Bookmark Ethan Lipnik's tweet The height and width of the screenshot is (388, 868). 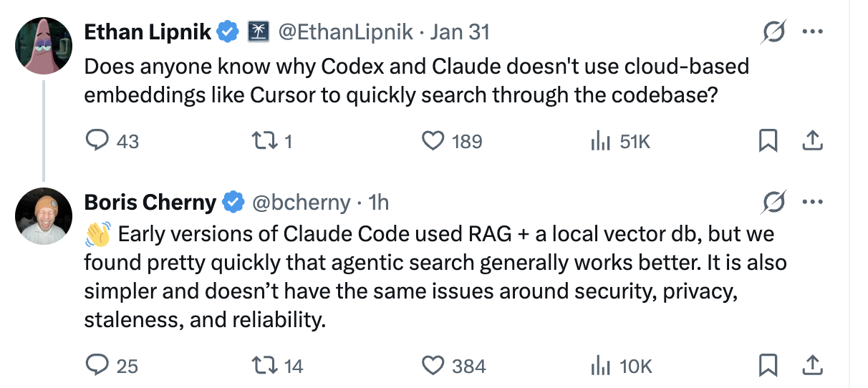tap(767, 142)
